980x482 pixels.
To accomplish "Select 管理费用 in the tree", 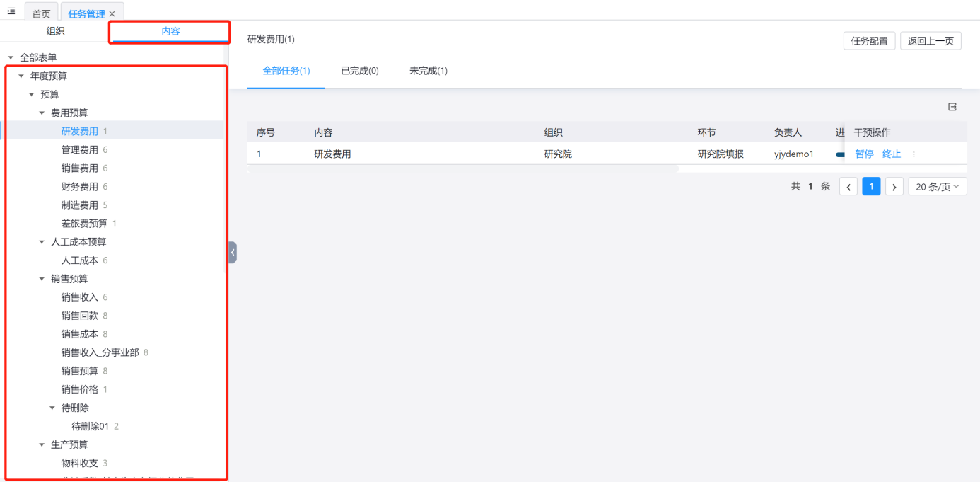I will pos(80,150).
